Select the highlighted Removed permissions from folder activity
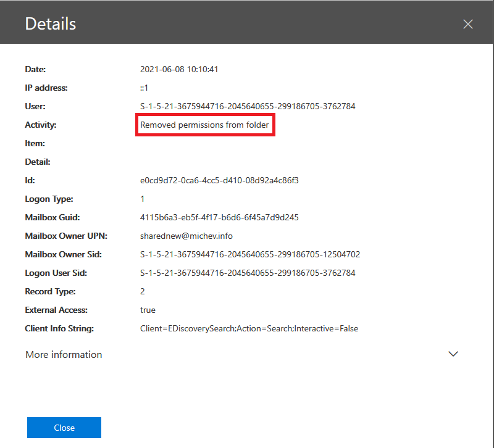Viewport: 494px width, 448px height. (x=205, y=125)
